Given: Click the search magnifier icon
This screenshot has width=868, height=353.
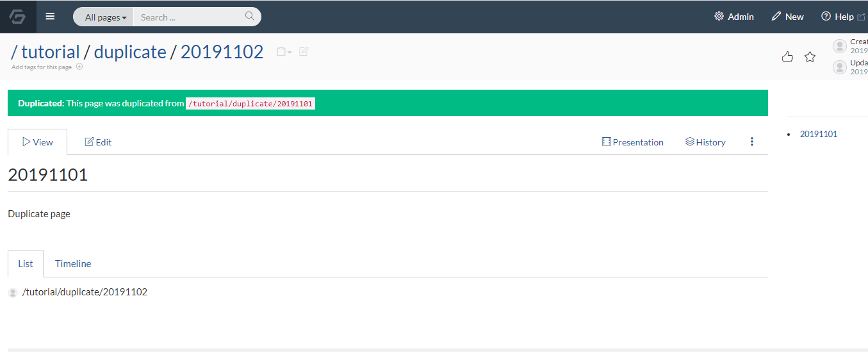Looking at the screenshot, I should (x=250, y=17).
